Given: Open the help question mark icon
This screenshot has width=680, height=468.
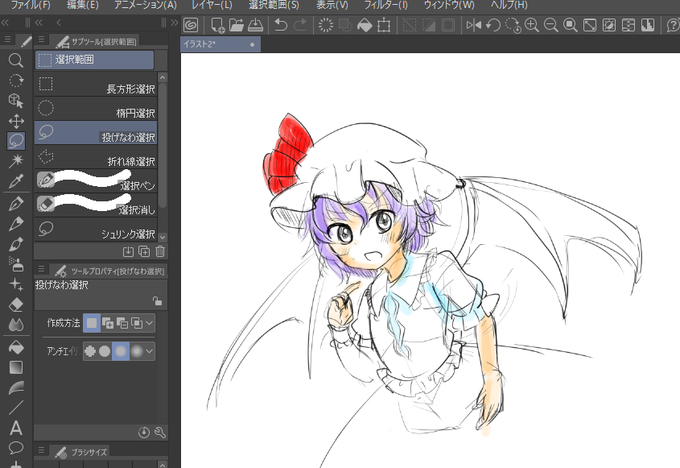Looking at the screenshot, I should point(672,25).
